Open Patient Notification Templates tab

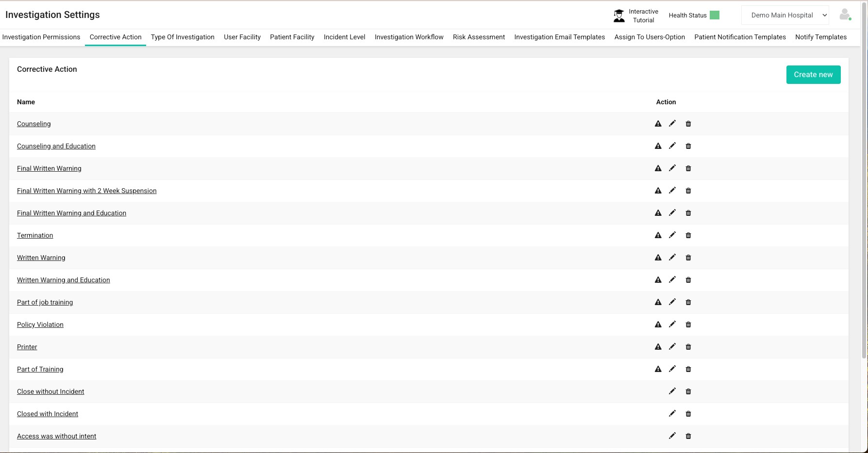(x=740, y=37)
